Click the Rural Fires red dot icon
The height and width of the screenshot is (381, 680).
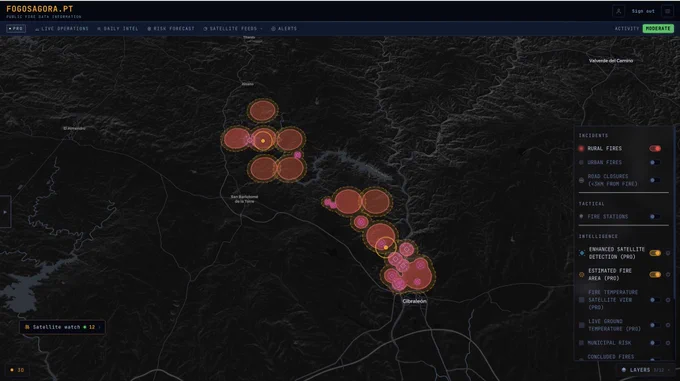(581, 149)
